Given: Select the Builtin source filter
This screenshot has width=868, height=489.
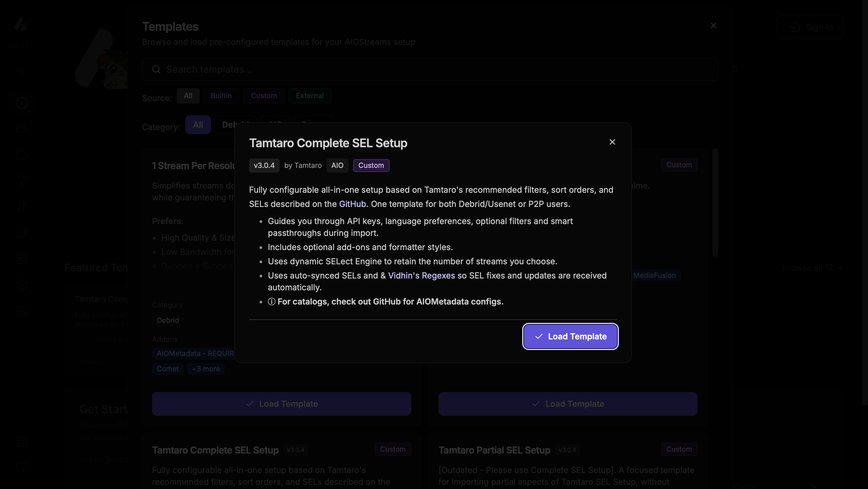Looking at the screenshot, I should [x=221, y=96].
